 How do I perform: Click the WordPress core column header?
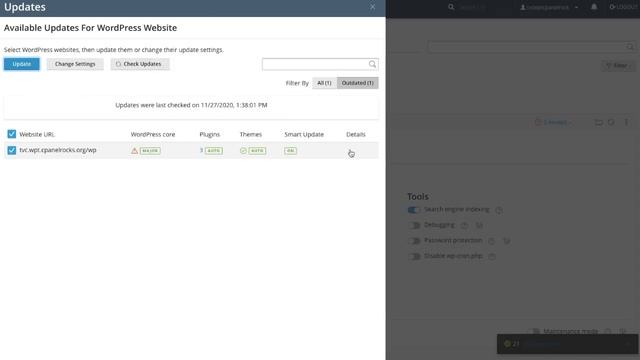pos(153,134)
